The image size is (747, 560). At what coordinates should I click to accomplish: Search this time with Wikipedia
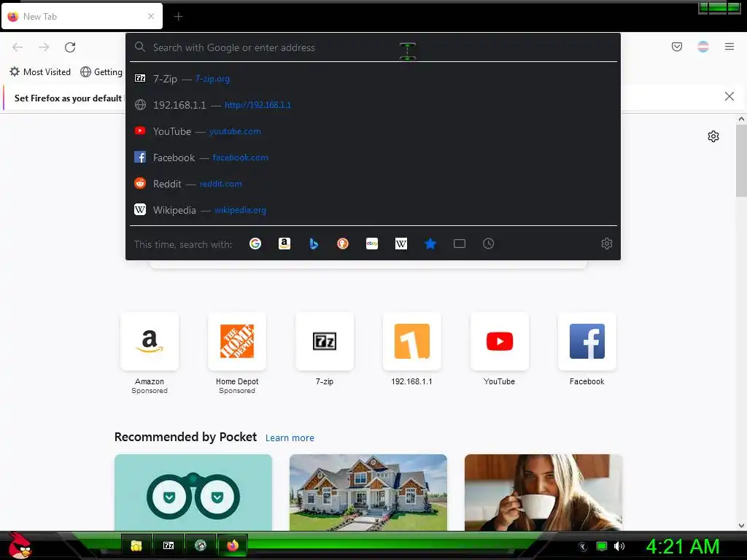pos(401,244)
